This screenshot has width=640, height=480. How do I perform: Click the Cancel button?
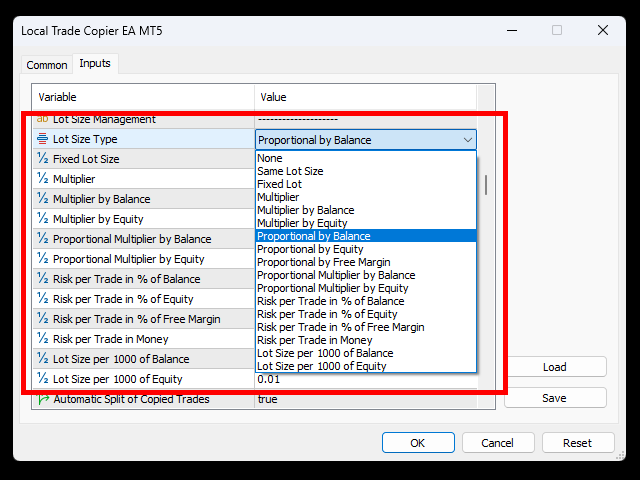(x=498, y=443)
